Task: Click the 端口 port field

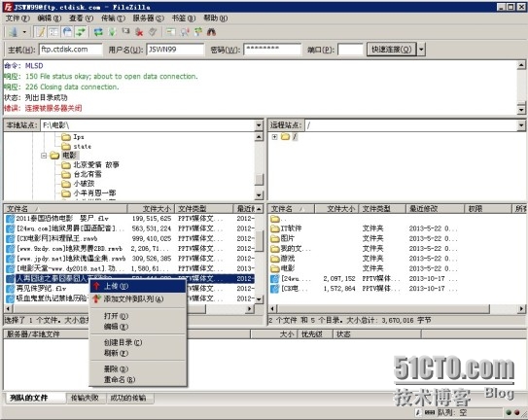Action: click(x=350, y=50)
